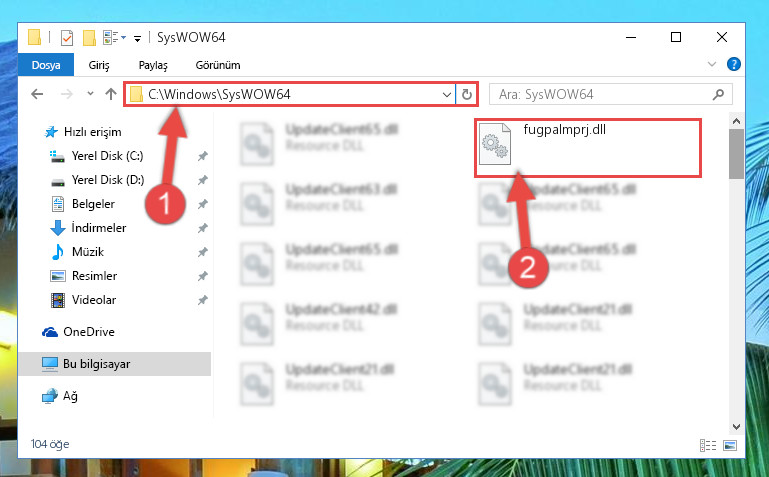Click the search magnifier icon
769x477 pixels.
click(x=718, y=94)
